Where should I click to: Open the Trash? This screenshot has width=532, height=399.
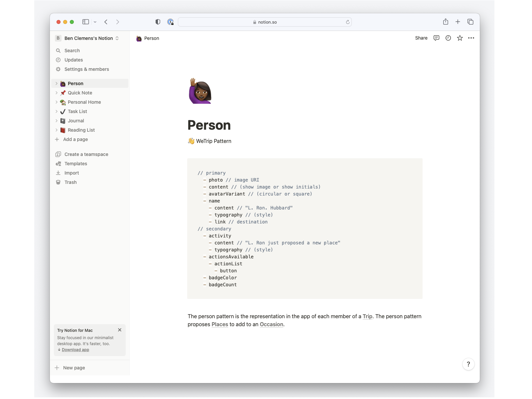coord(70,182)
